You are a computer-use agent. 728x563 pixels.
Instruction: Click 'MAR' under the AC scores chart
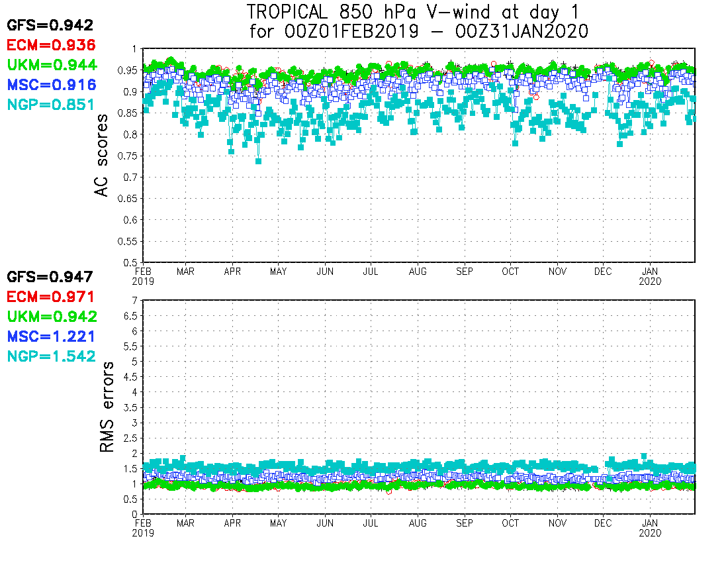pos(186,272)
